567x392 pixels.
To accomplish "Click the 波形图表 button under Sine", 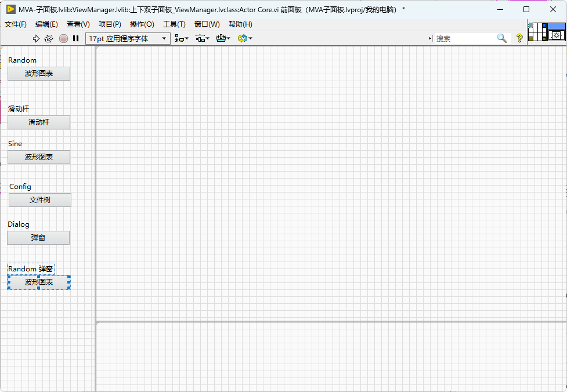I will [39, 157].
